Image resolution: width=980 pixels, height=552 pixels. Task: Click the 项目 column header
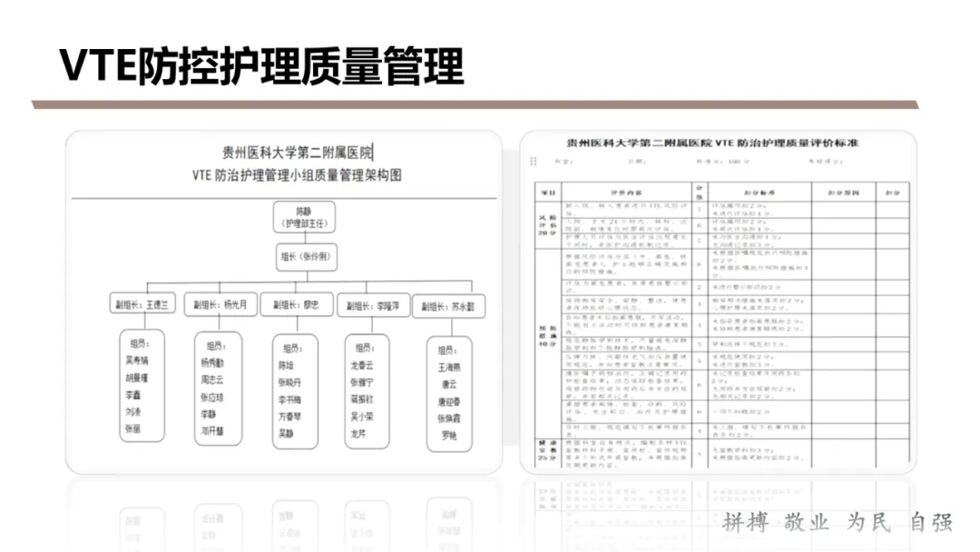548,192
